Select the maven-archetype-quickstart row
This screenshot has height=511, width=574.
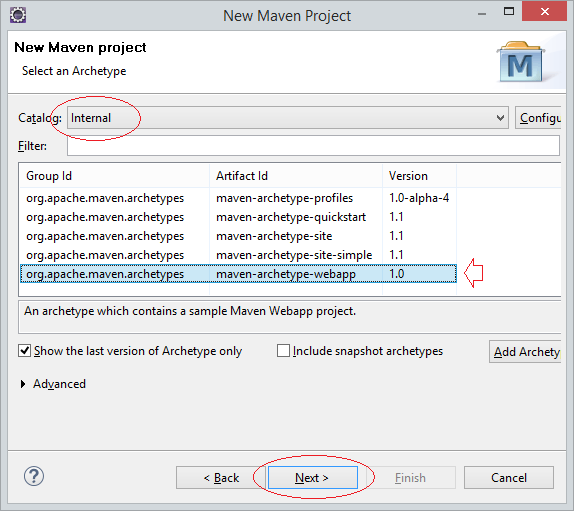tap(238, 217)
